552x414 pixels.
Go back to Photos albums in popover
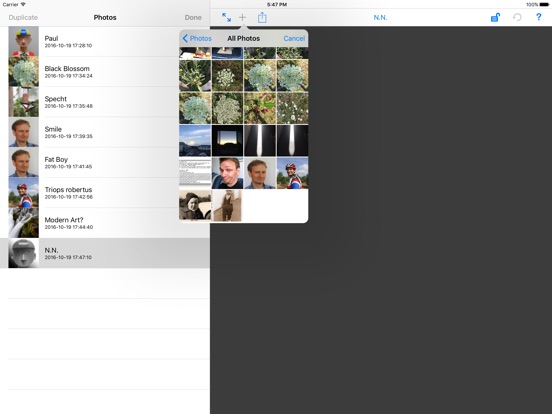197,38
